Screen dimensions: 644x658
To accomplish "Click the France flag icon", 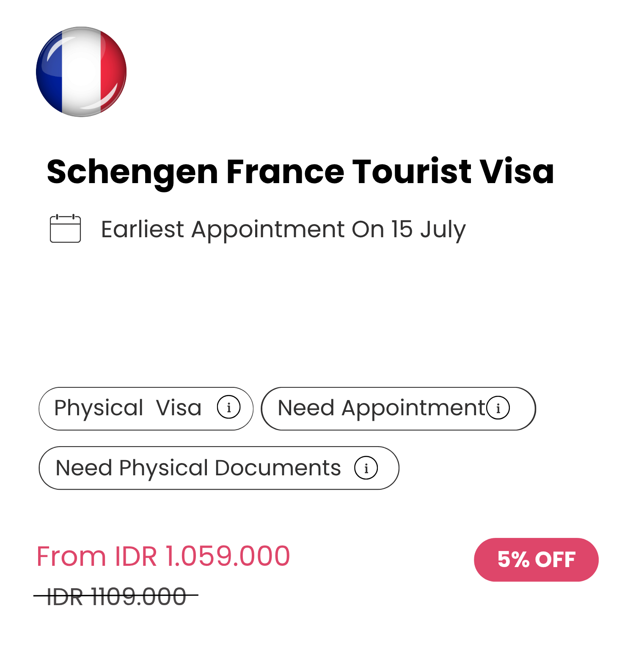I will tap(81, 72).
